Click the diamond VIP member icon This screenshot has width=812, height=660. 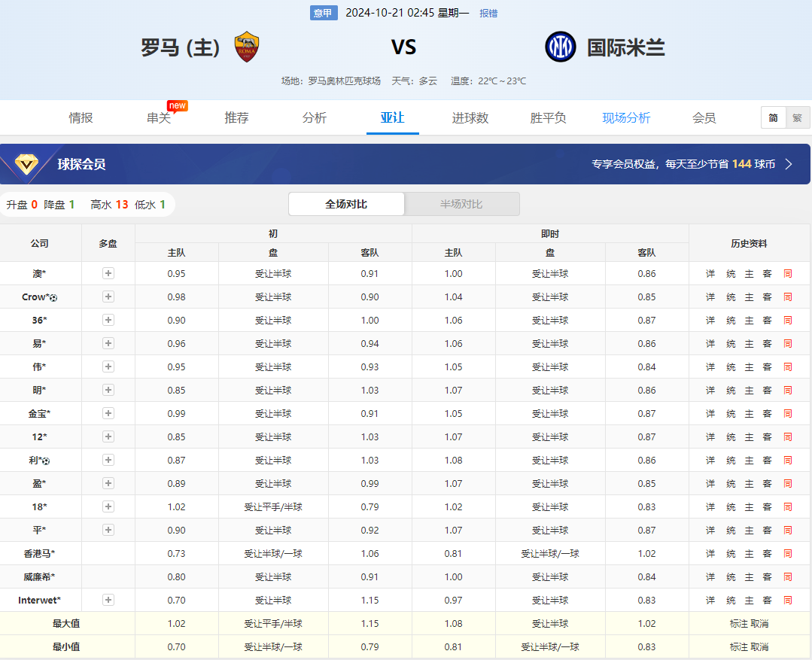[x=27, y=164]
